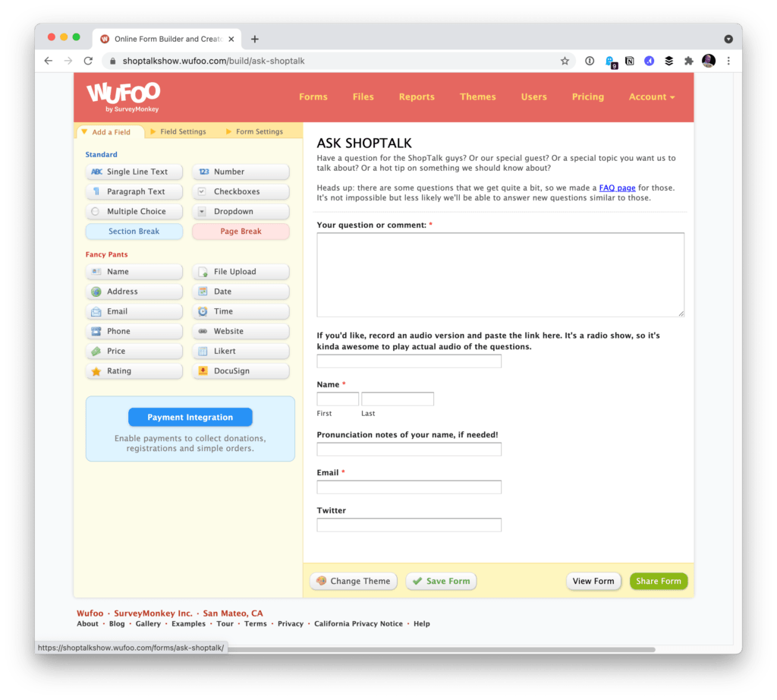Add a Paragraph Text field

click(x=134, y=191)
